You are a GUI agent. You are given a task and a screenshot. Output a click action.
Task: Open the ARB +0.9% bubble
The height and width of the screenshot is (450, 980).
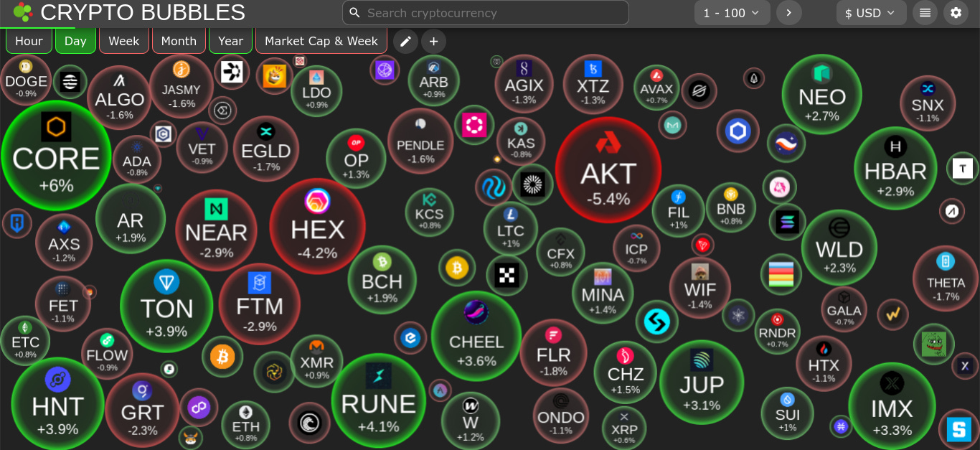(433, 80)
